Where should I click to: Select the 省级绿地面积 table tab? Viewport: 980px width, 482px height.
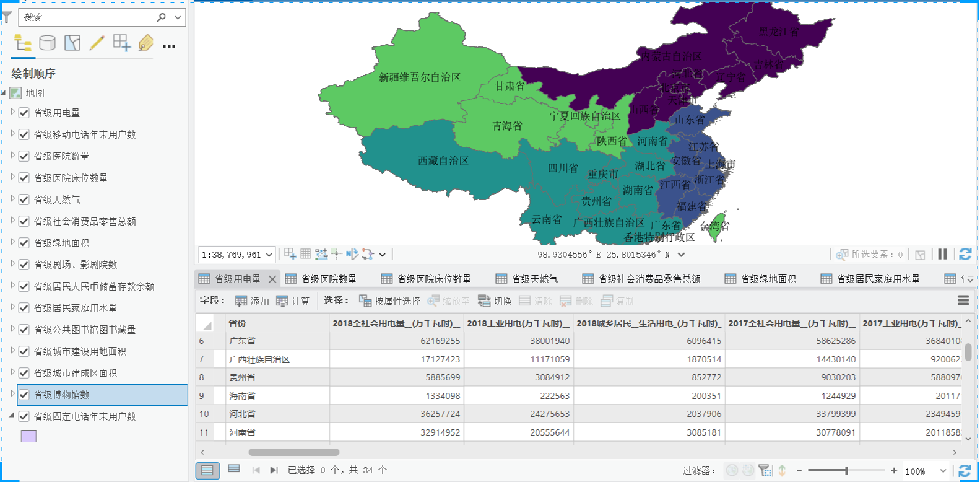coord(761,279)
